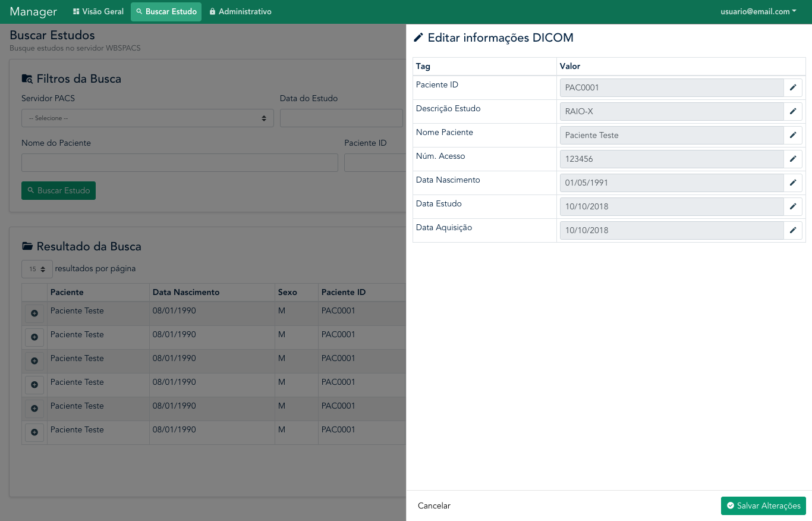Screen dimensions: 812x521
Task: Edit the Paciente ID value pencil icon
Action: coord(793,87)
